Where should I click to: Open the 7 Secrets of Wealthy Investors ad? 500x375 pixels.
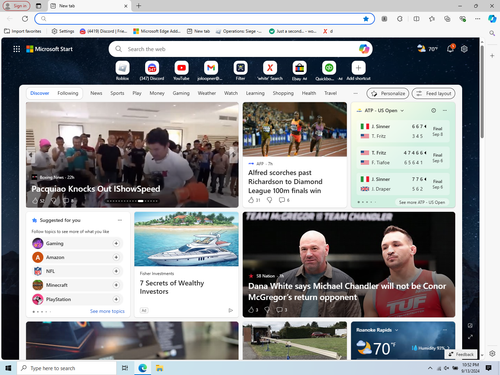tap(172, 287)
